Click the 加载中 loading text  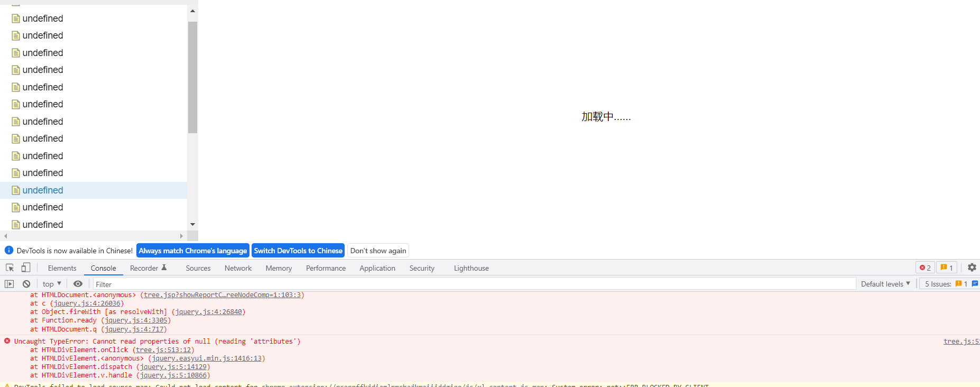pos(606,117)
